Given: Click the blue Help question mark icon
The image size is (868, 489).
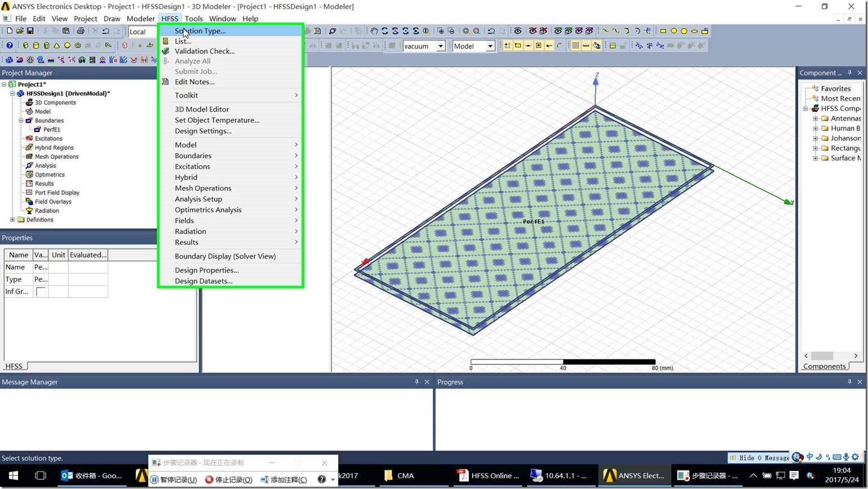Looking at the screenshot, I should pyautogui.click(x=10, y=45).
